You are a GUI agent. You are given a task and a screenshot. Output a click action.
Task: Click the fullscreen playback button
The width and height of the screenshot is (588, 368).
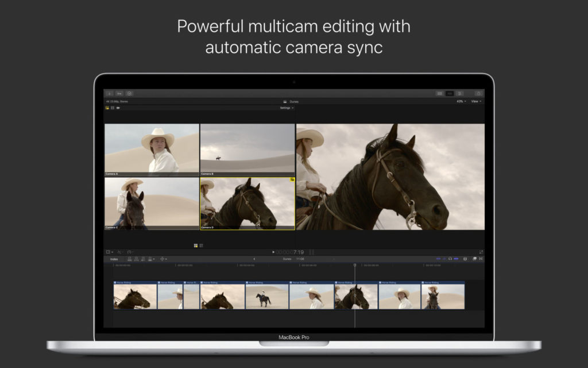481,251
